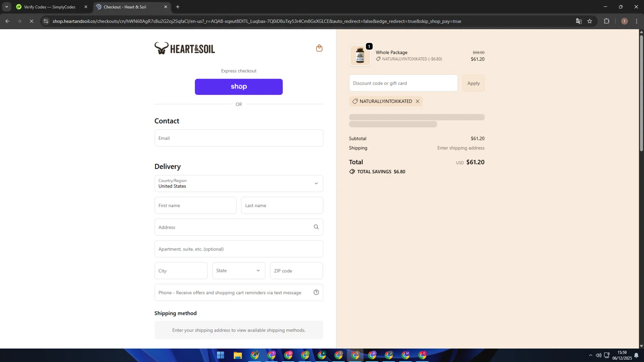
Task: Remove the NATURALLYINTOXIKATED discount code
Action: (x=417, y=101)
